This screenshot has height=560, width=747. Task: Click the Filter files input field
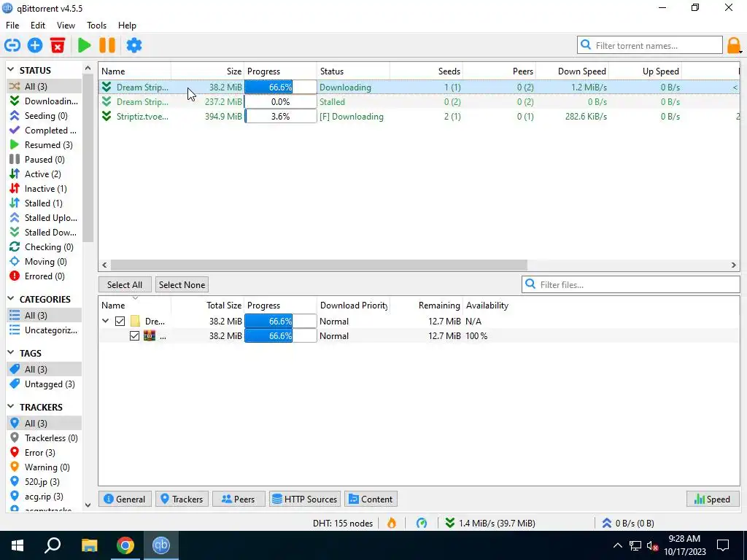tap(631, 285)
